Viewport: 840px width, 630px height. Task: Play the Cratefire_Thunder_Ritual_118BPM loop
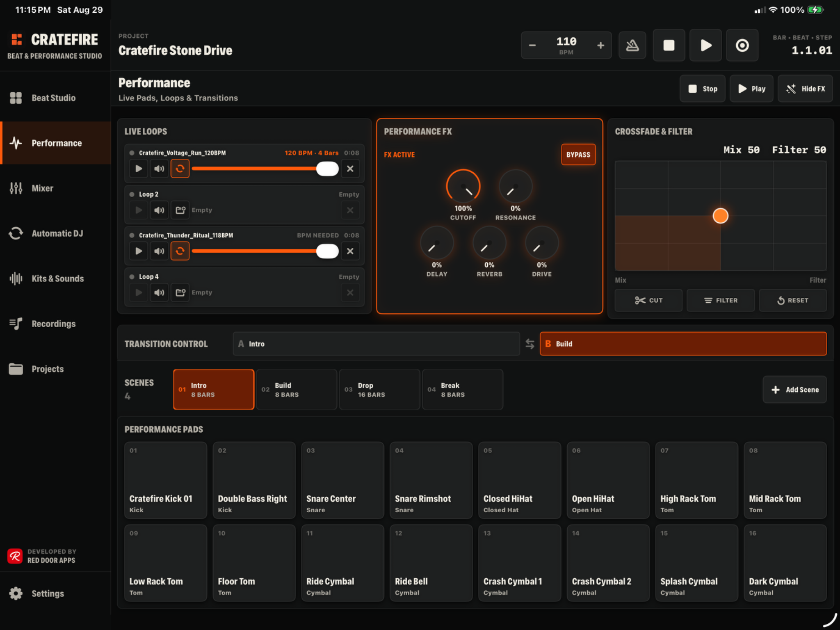pos(139,251)
